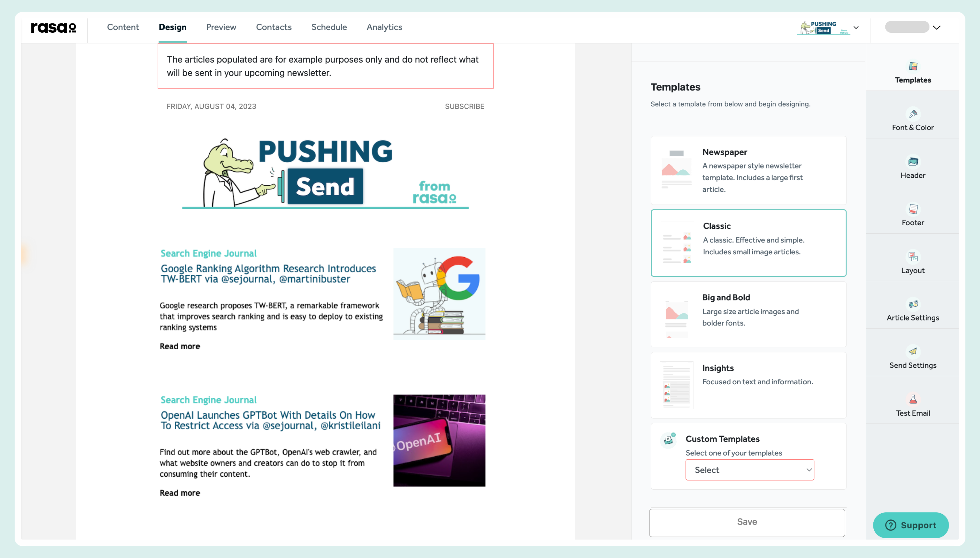Save the selected template

pos(747,522)
